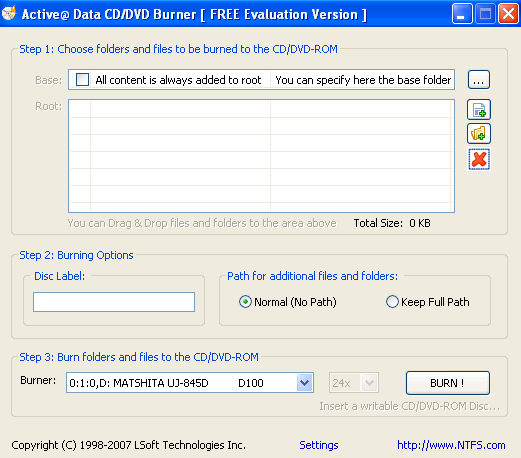The image size is (521, 458).
Task: Click the base folder path field
Action: point(362,80)
